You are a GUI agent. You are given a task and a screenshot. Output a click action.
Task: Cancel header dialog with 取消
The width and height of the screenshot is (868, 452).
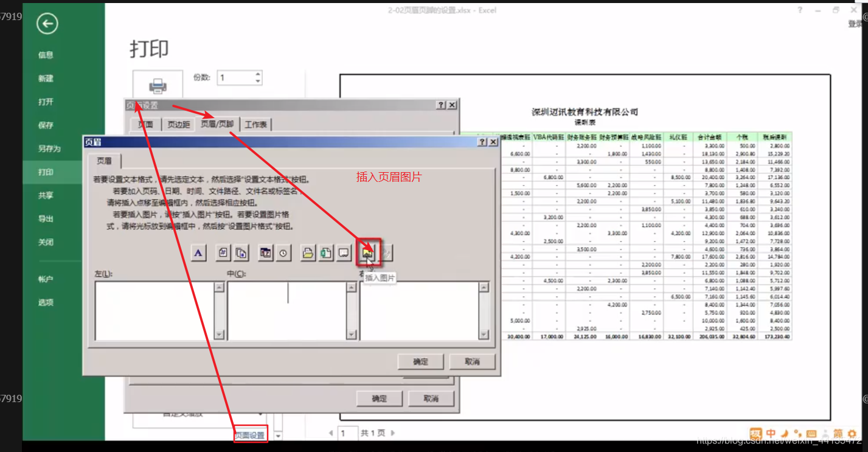pyautogui.click(x=472, y=361)
